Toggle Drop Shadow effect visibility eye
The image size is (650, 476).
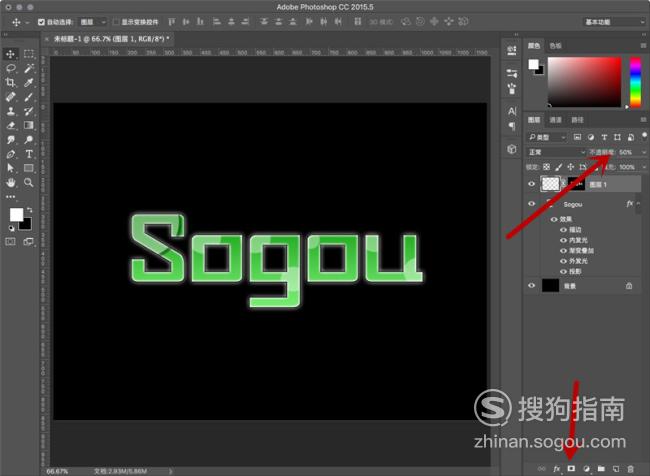(563, 271)
